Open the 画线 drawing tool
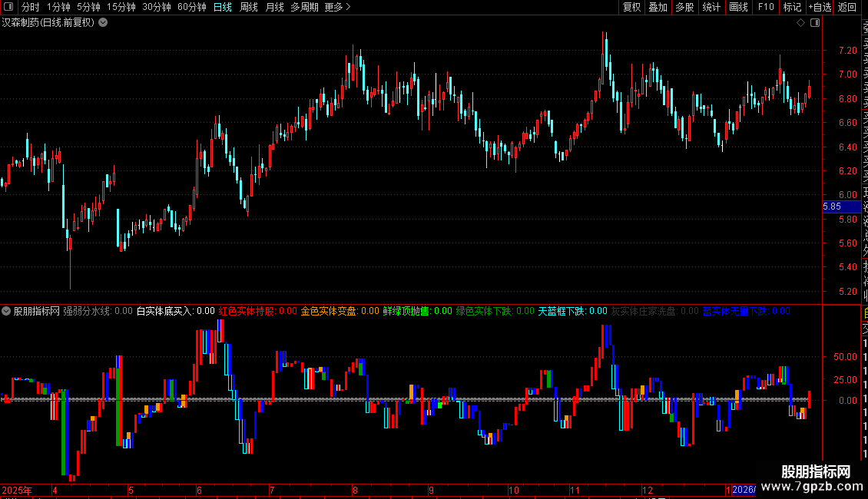This screenshot has width=868, height=499. point(738,7)
